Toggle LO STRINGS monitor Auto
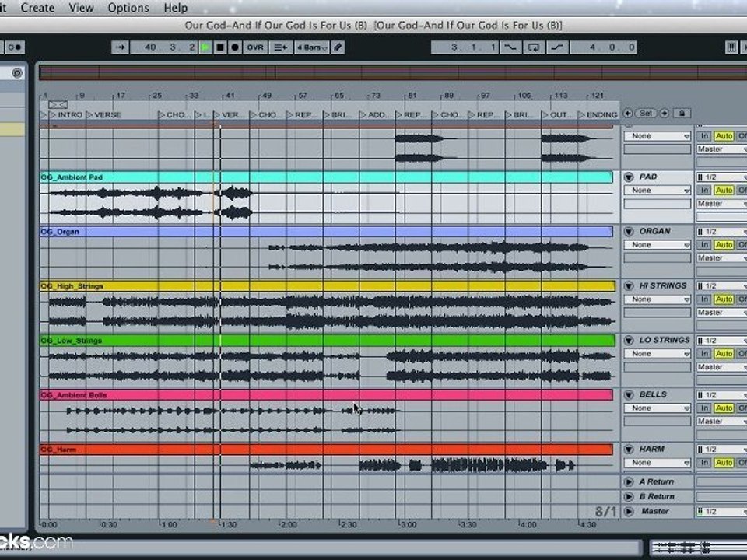 click(724, 354)
